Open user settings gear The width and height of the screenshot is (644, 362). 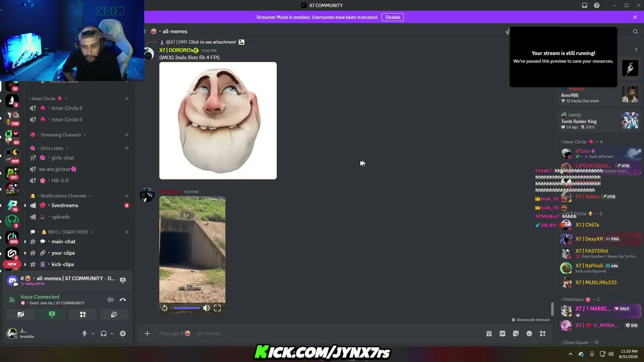point(123,333)
